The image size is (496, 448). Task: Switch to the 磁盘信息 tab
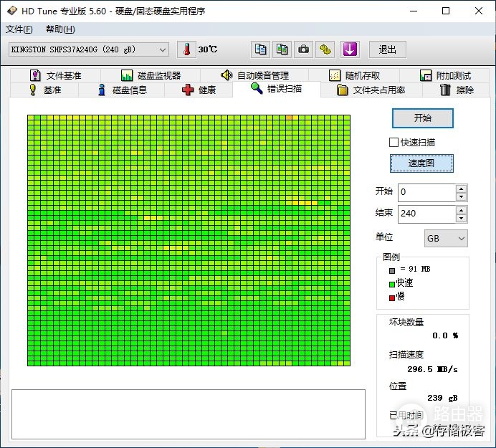click(x=122, y=90)
